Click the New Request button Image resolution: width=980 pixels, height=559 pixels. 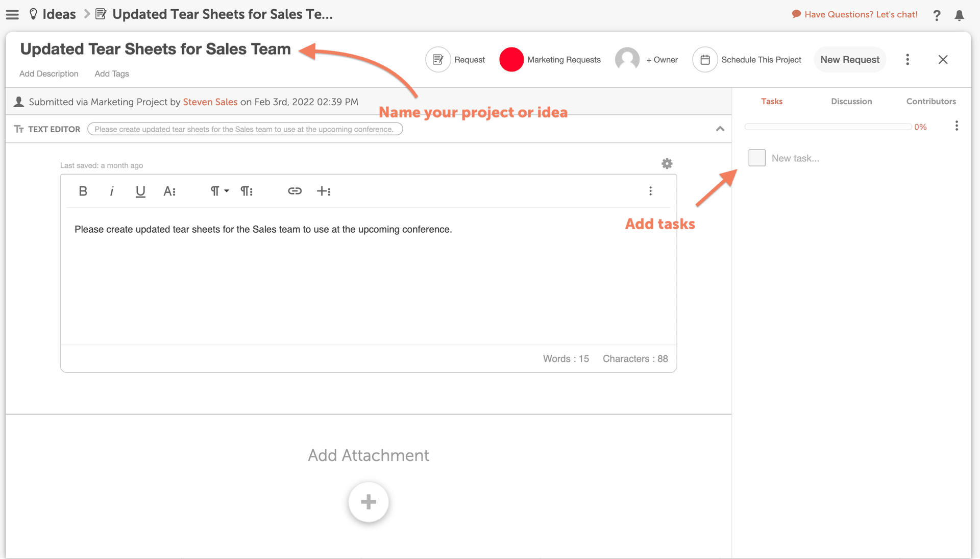coord(849,59)
